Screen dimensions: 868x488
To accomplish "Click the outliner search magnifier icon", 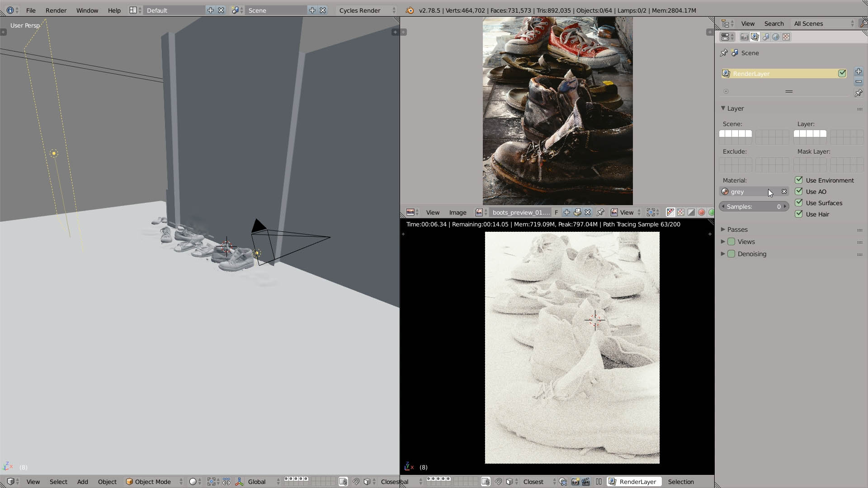I will 863,23.
